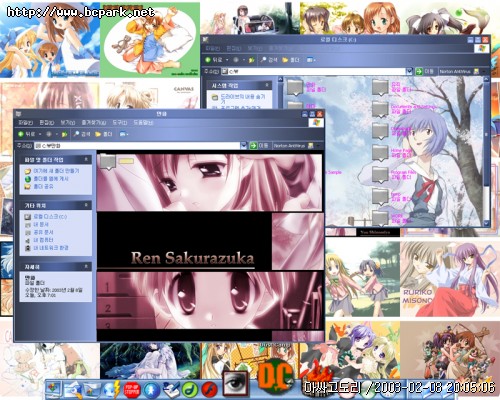This screenshot has width=500, height=400.
Task: Click the green Go arrow in front window
Action: pos(253,146)
